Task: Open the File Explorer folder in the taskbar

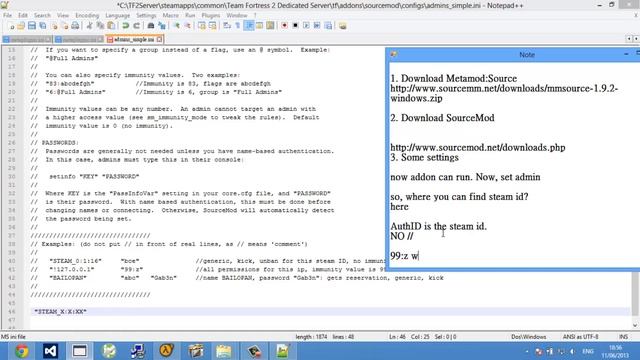Action: [x=224, y=351]
